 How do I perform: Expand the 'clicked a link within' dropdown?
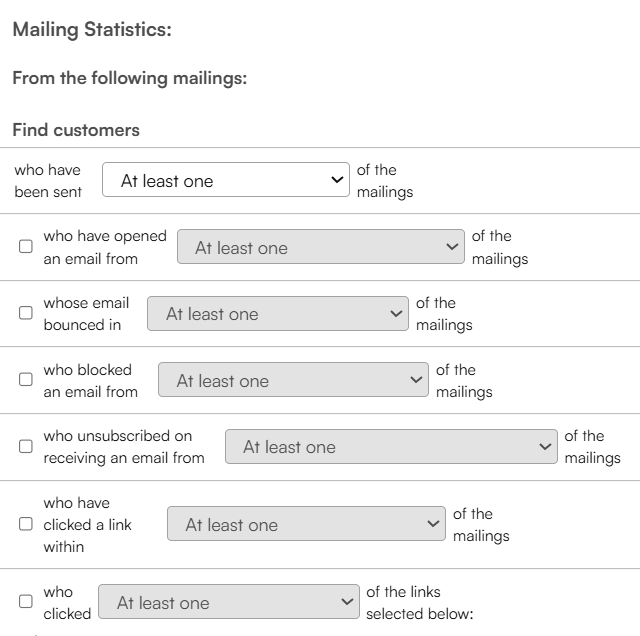tap(307, 524)
